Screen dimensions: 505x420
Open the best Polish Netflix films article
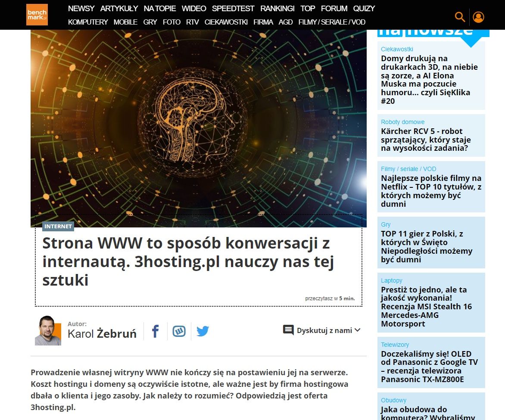[431, 191]
